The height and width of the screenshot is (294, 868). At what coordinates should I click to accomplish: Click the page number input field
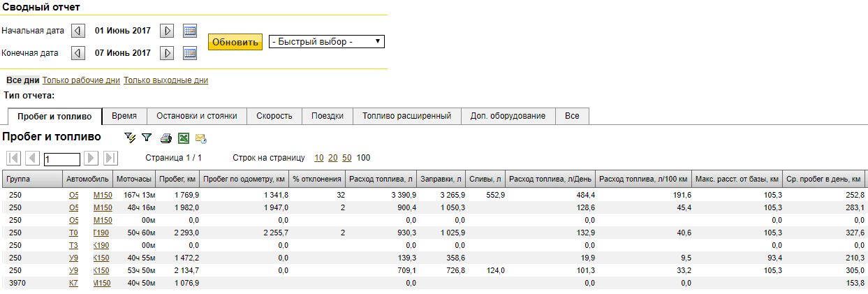[61, 159]
